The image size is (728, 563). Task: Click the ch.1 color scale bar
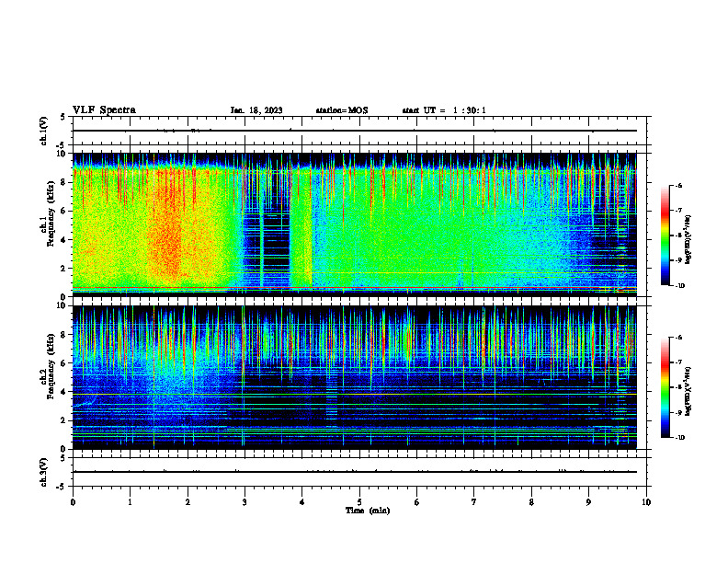click(x=665, y=236)
